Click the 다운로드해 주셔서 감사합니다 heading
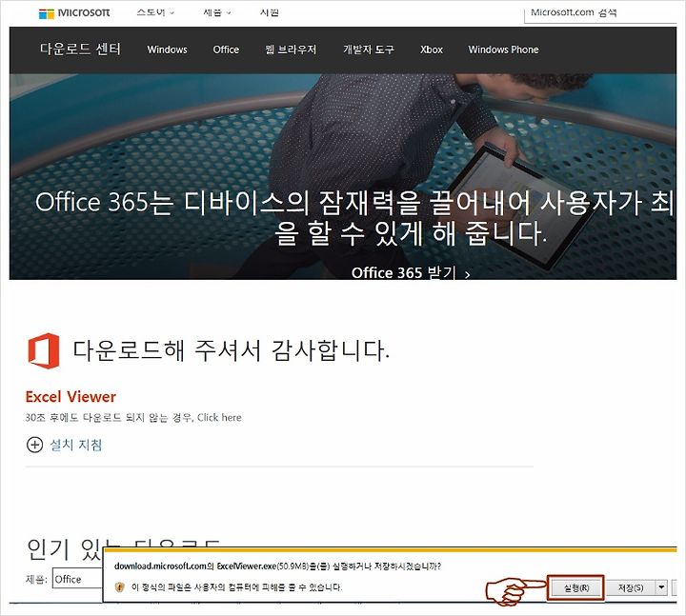Image resolution: width=686 pixels, height=616 pixels. (231, 350)
